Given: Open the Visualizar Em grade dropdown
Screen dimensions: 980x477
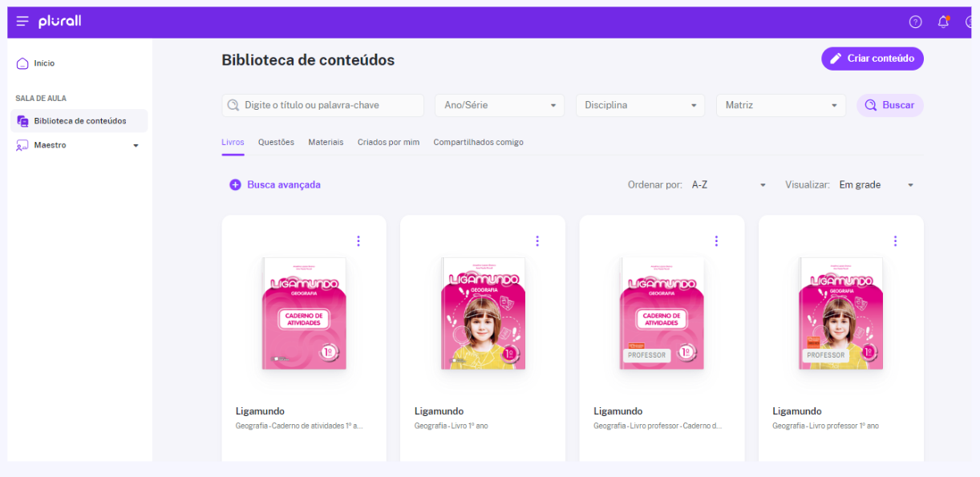Looking at the screenshot, I should [x=877, y=184].
